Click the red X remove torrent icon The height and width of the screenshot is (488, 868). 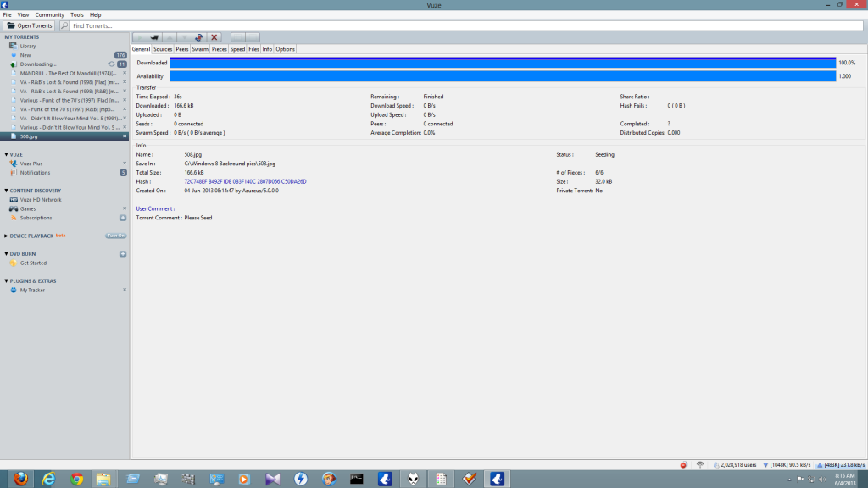[x=214, y=37]
